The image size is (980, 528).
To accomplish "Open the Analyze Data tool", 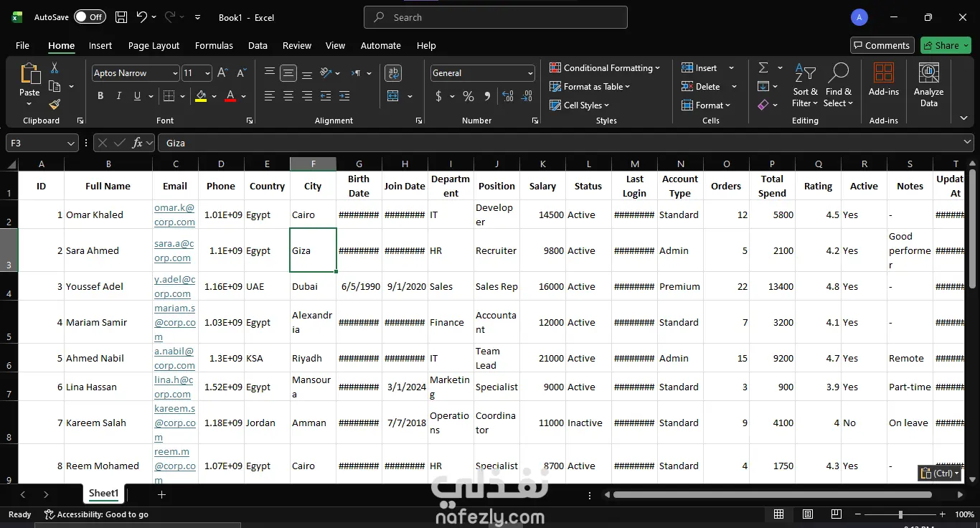I will click(928, 85).
